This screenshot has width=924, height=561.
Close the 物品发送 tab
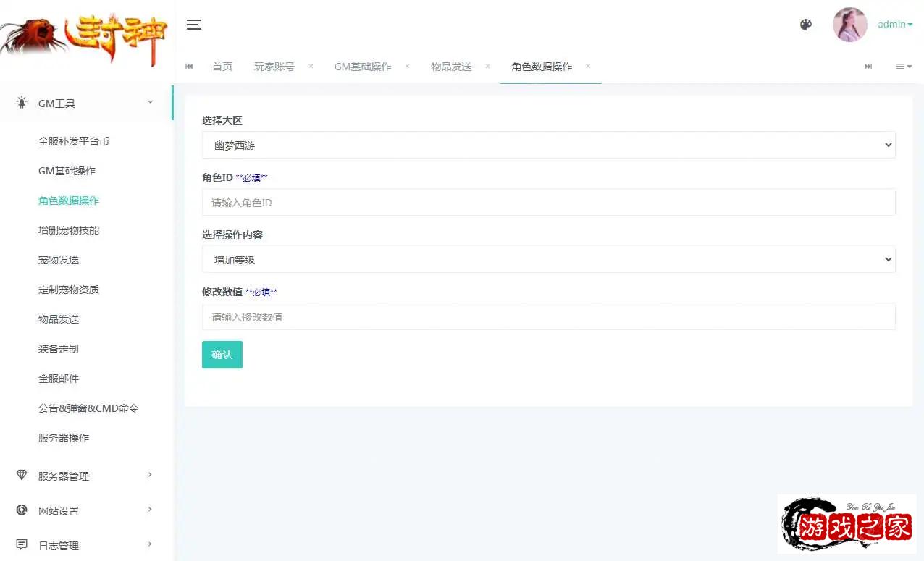tap(487, 66)
